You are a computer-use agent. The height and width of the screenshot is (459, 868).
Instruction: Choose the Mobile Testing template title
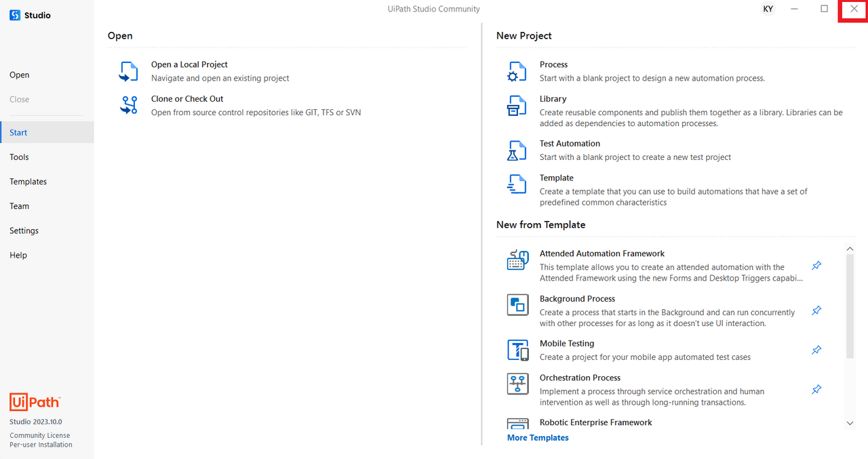pos(567,343)
